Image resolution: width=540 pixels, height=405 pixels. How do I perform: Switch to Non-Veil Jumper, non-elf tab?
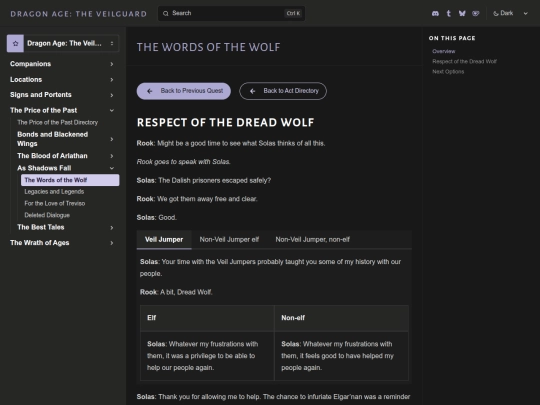[313, 240]
